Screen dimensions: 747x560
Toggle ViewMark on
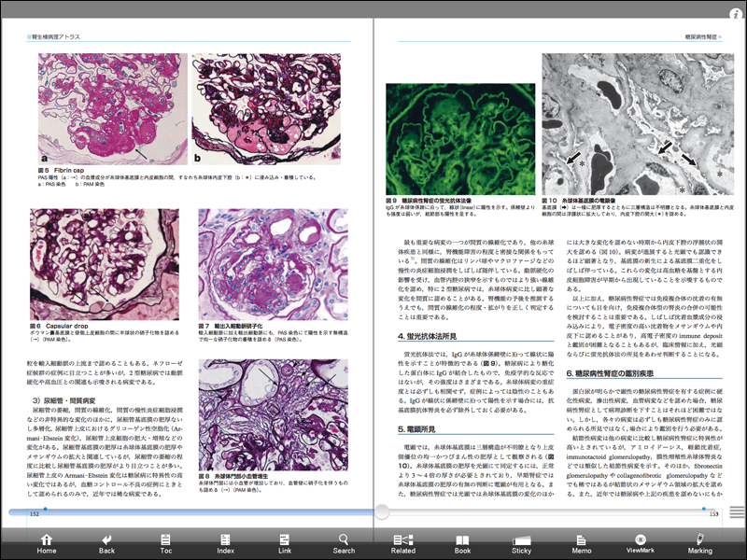pyautogui.click(x=642, y=541)
